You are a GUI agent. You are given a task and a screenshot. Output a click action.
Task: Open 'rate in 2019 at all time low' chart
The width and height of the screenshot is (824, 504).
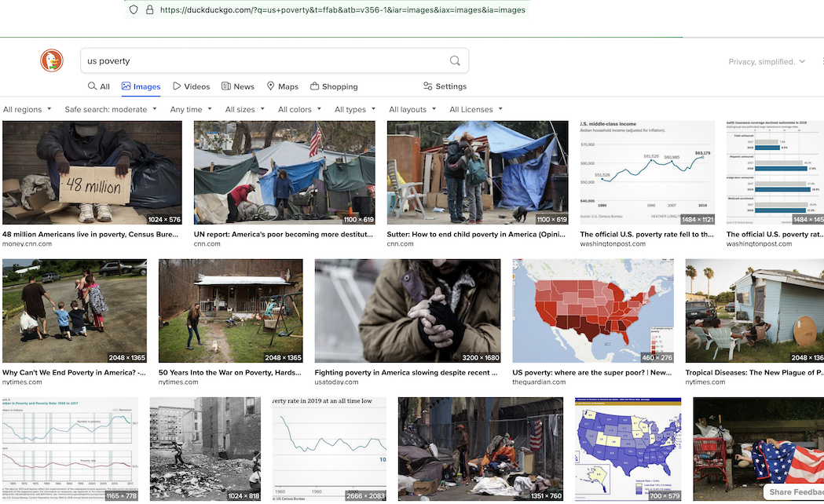[x=329, y=449]
